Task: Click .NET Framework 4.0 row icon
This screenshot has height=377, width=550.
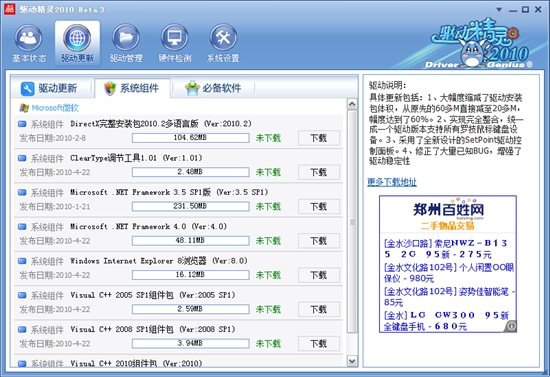Action: 22,227
